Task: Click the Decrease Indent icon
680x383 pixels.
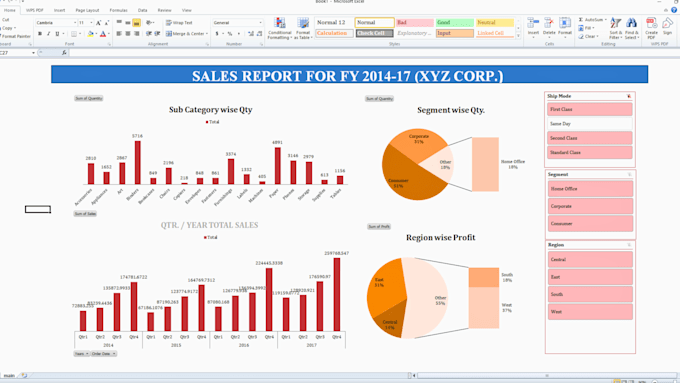Action: pyautogui.click(x=149, y=33)
